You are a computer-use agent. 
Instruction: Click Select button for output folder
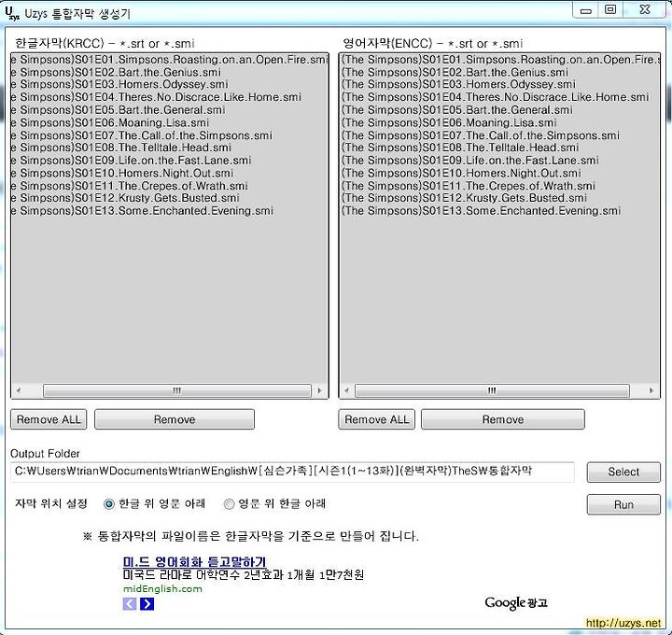[623, 473]
